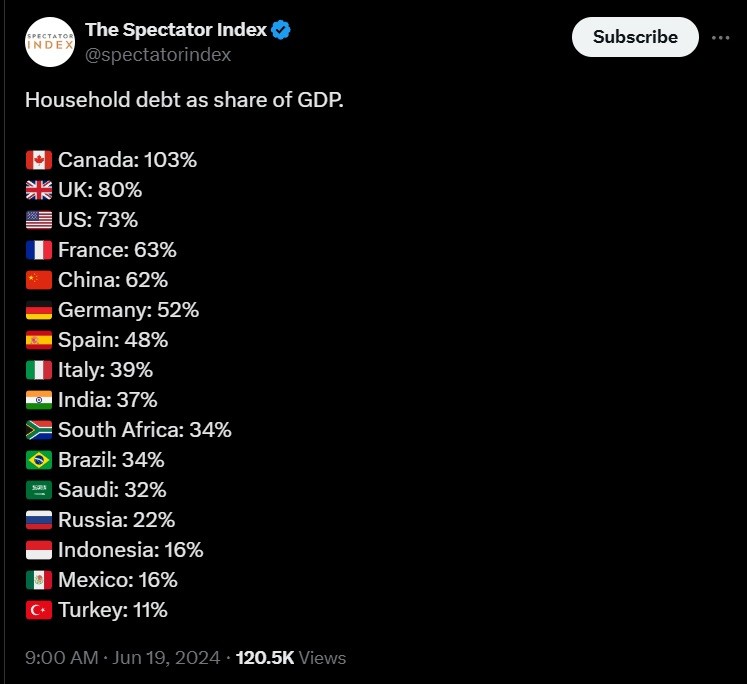
Task: Open The Spectator Index display name link
Action: (x=175, y=30)
